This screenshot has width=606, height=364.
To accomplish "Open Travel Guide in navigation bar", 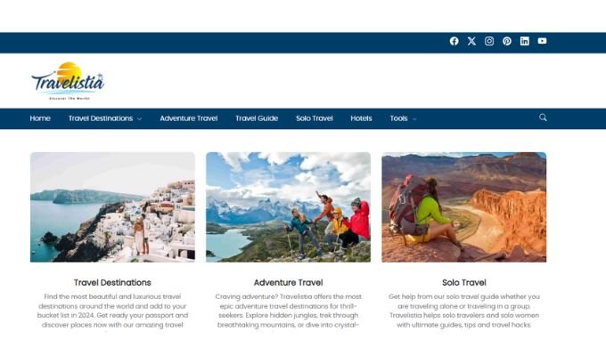I will (x=257, y=118).
